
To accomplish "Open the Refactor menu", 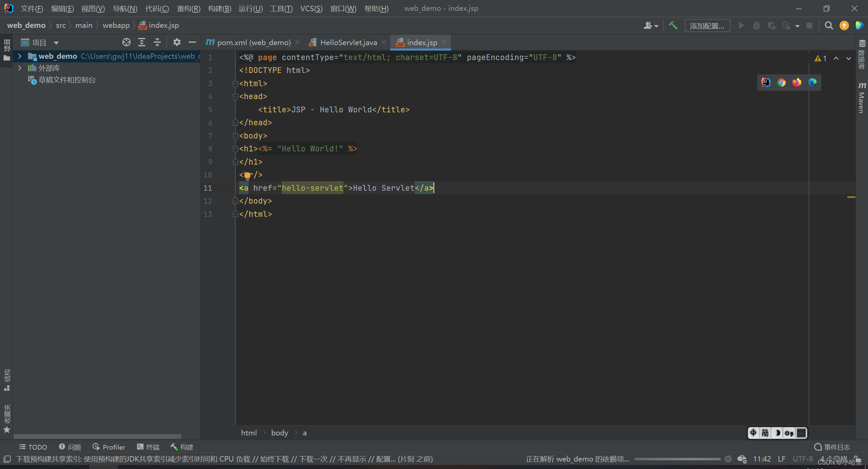I will 189,8.
